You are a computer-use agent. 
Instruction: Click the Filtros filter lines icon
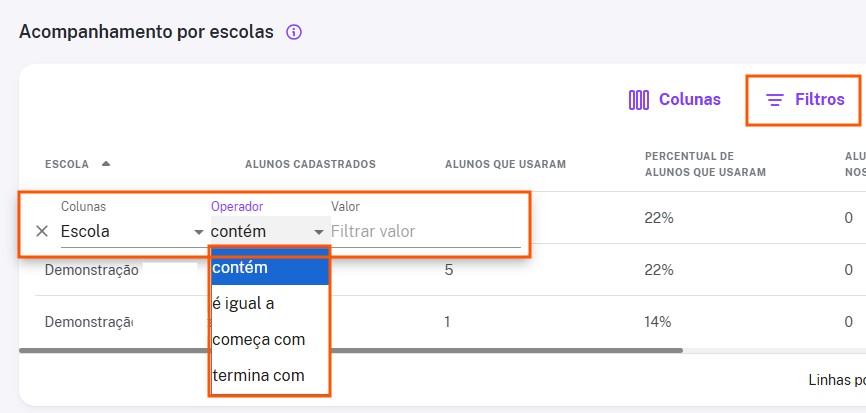point(775,100)
